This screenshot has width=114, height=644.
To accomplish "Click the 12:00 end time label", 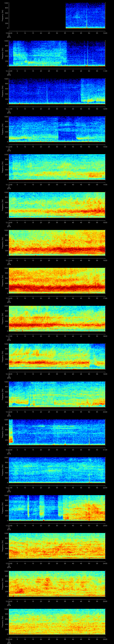I will [105, 109].
